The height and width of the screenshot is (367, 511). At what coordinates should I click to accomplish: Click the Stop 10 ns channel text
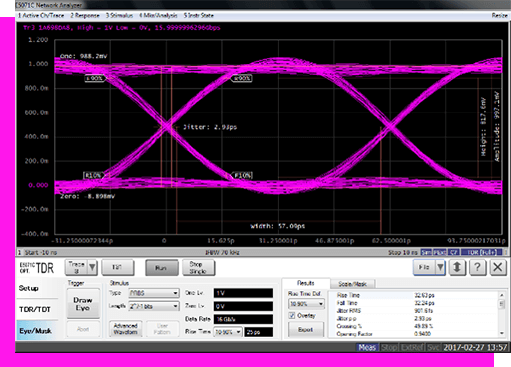[x=403, y=253]
